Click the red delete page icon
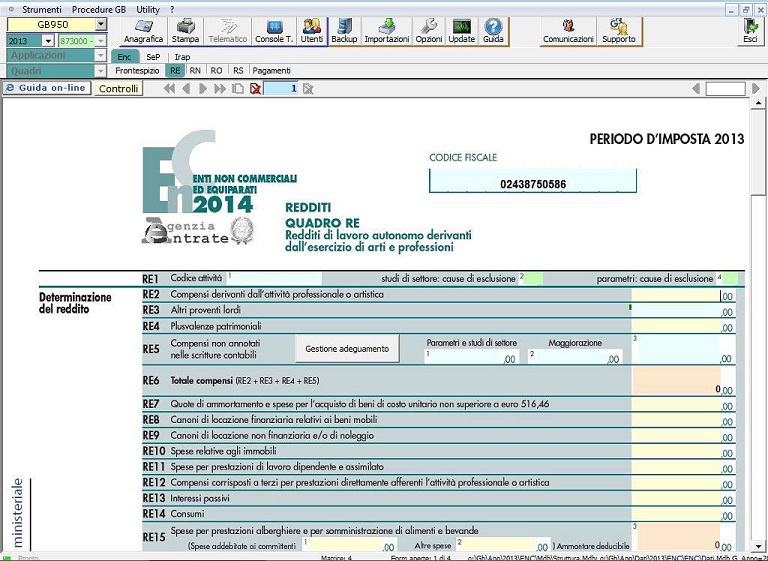Image resolution: width=768 pixels, height=561 pixels. click(x=255, y=89)
